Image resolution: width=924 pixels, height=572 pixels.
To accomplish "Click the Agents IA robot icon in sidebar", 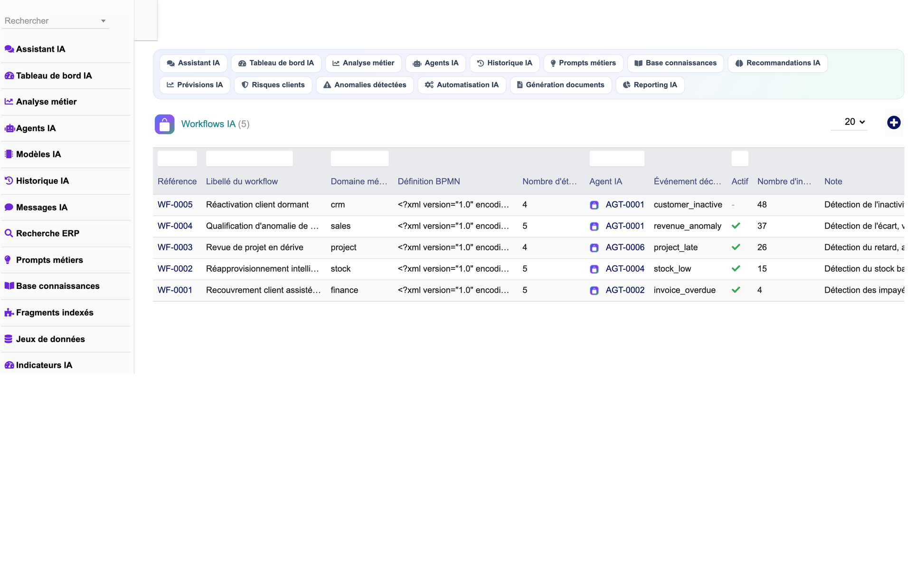I will click(x=9, y=128).
